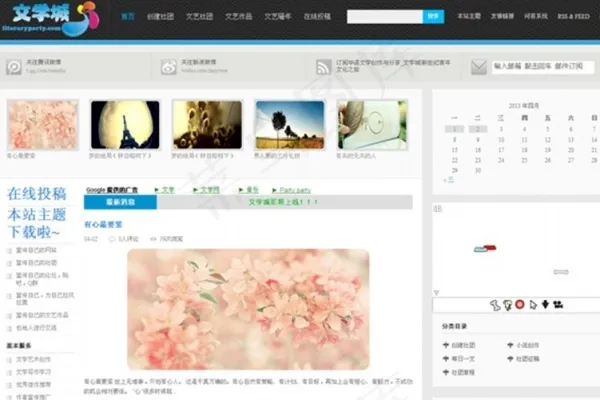Click the cursor arrow icon in widget toolbar
The height and width of the screenshot is (400, 600).
point(532,305)
